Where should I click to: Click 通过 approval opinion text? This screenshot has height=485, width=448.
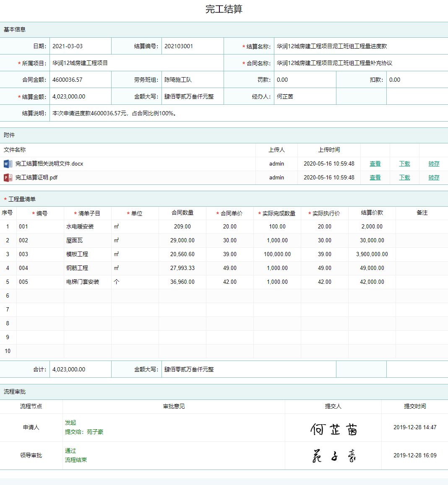pyautogui.click(x=70, y=451)
